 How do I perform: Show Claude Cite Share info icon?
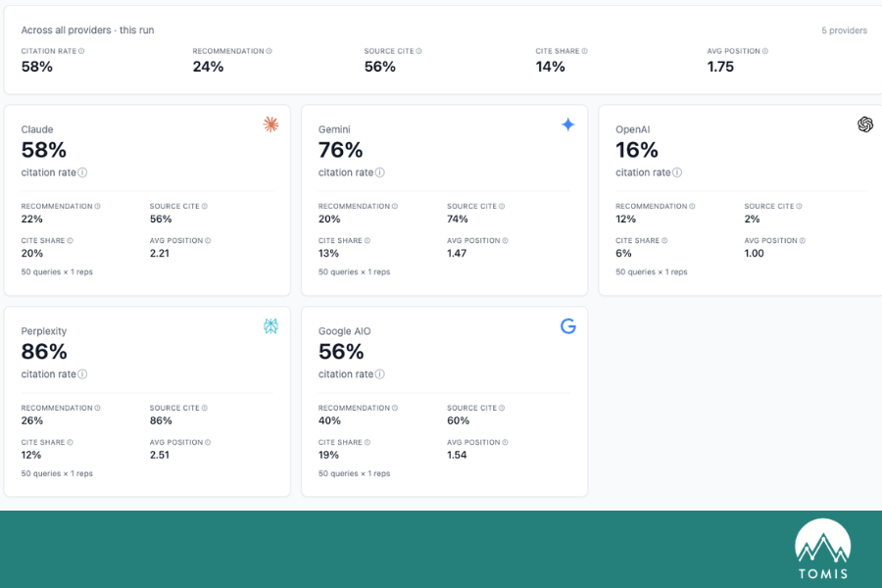(x=71, y=241)
